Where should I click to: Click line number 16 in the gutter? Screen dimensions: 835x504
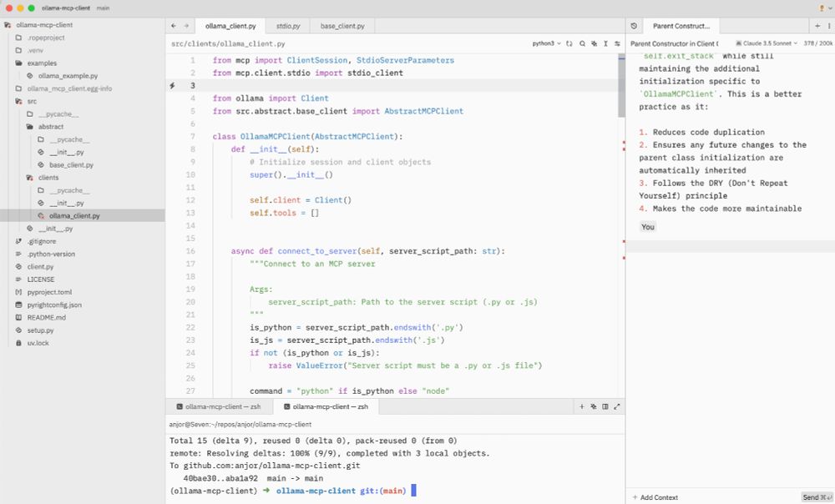(190, 251)
